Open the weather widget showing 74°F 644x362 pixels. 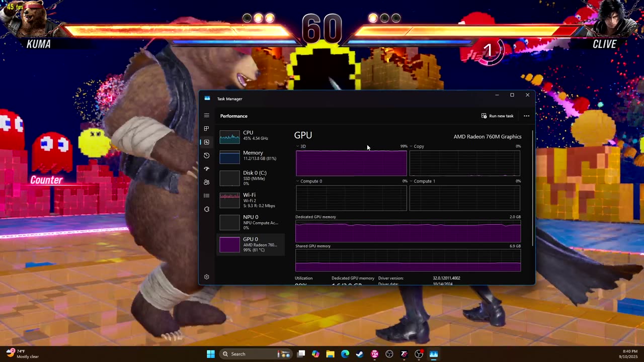[x=23, y=354]
